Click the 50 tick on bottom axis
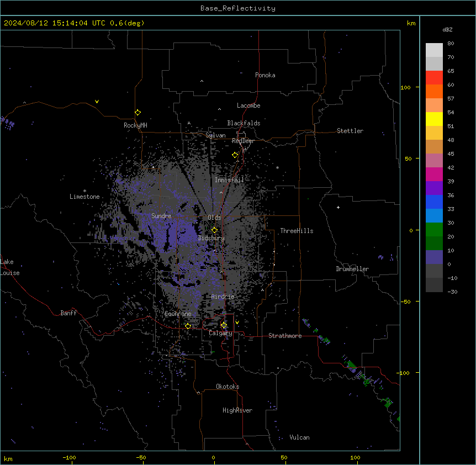 pos(284,457)
